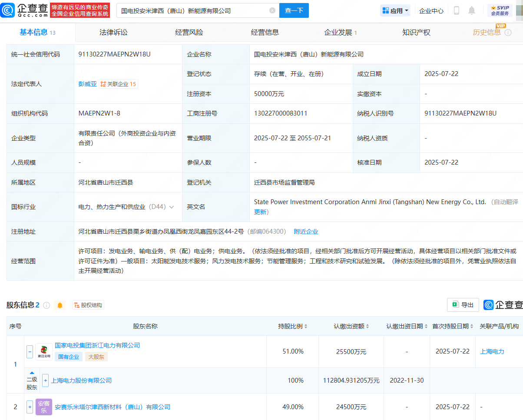Open 企业中心 link

431,11
